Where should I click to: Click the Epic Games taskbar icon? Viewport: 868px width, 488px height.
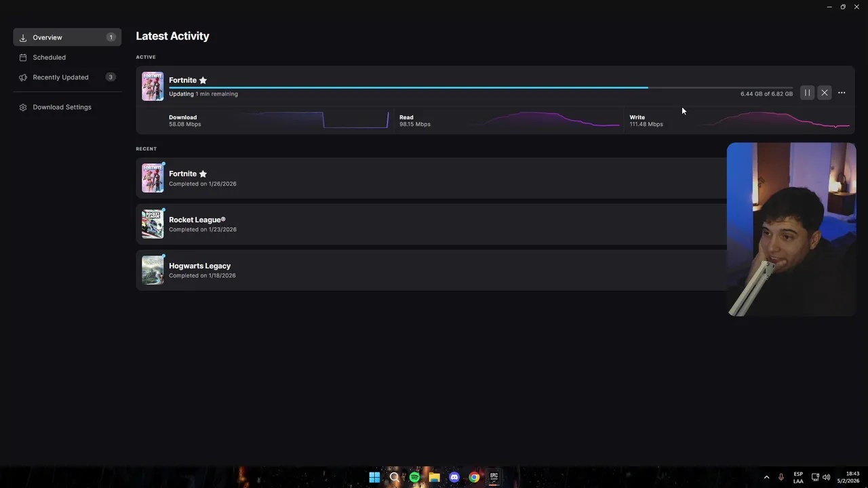(494, 477)
